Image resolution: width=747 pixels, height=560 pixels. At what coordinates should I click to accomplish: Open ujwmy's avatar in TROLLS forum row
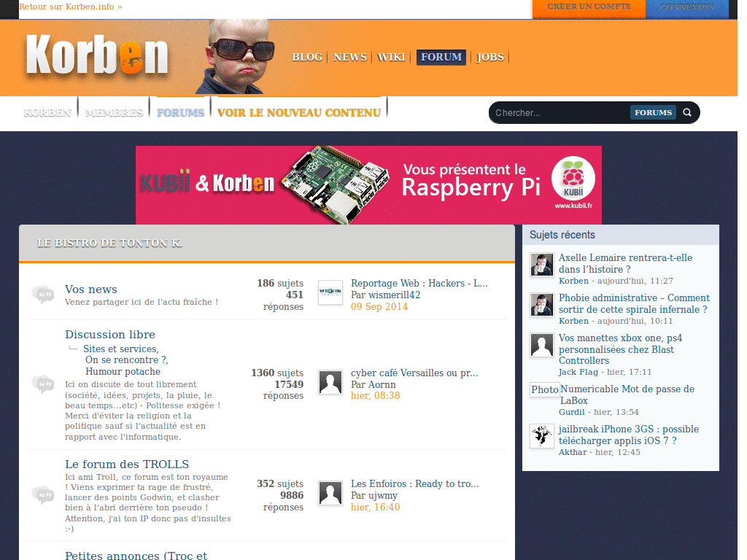coord(330,493)
